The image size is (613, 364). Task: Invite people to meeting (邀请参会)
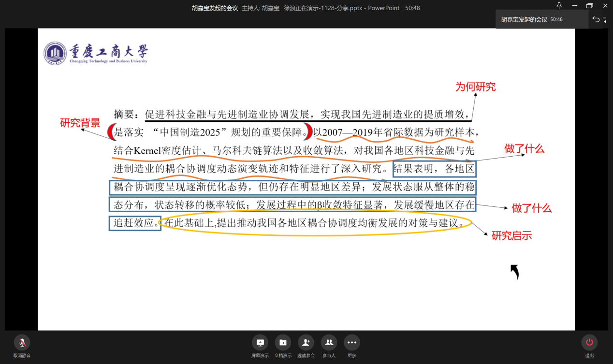pyautogui.click(x=306, y=343)
